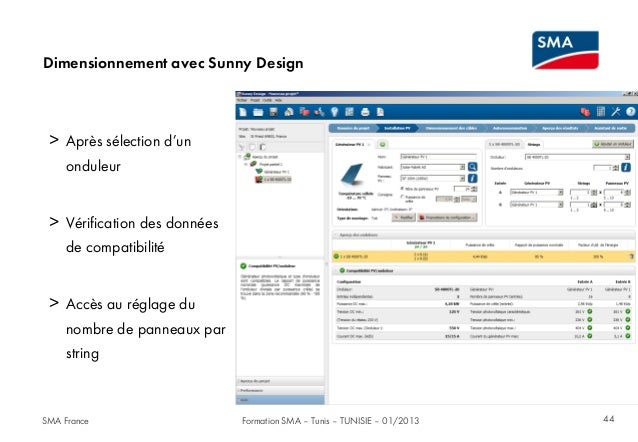Collapse the Aperçu du projet tree node

(x=240, y=157)
